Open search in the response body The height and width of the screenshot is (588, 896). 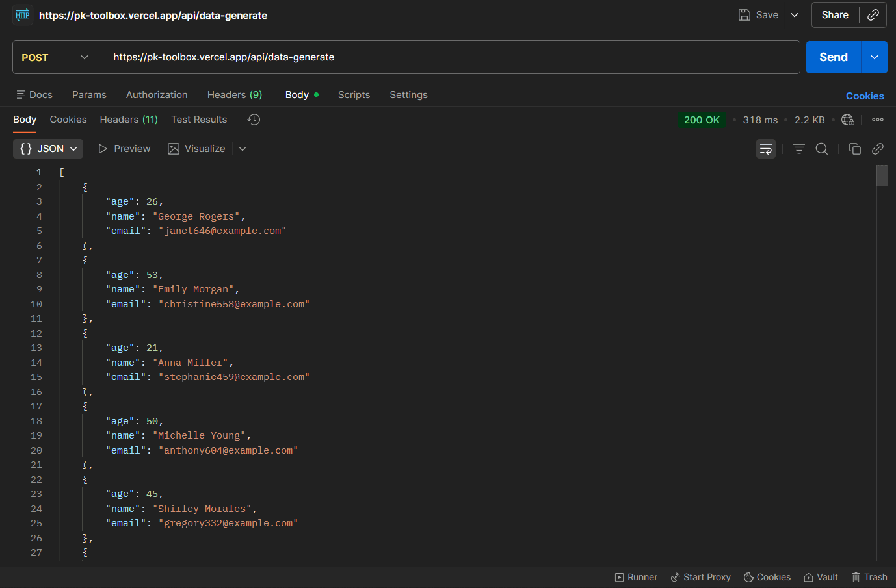coord(822,149)
